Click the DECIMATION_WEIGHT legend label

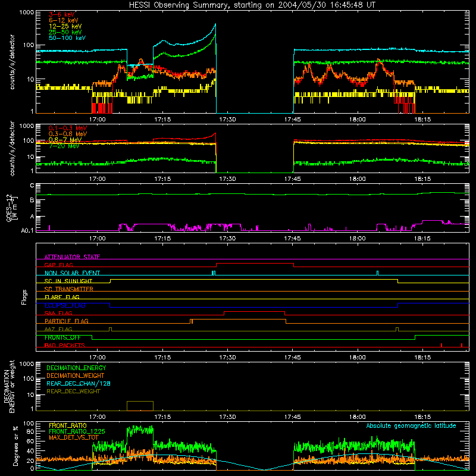tap(76, 375)
